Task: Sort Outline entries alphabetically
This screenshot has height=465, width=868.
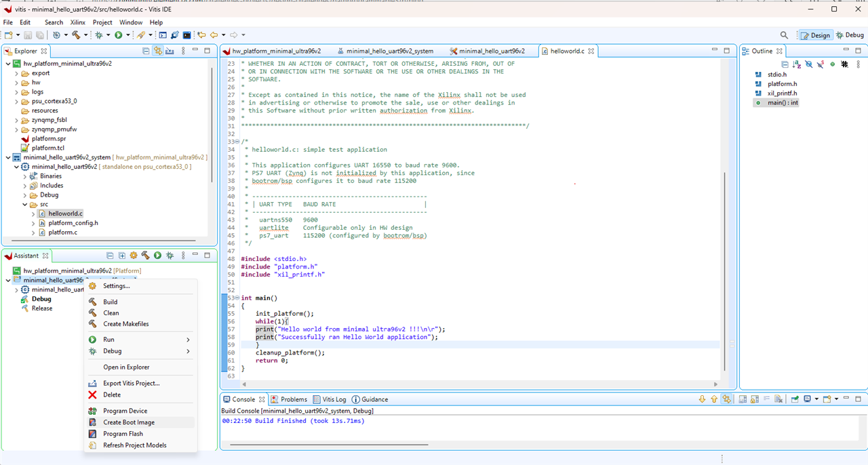Action: [797, 64]
